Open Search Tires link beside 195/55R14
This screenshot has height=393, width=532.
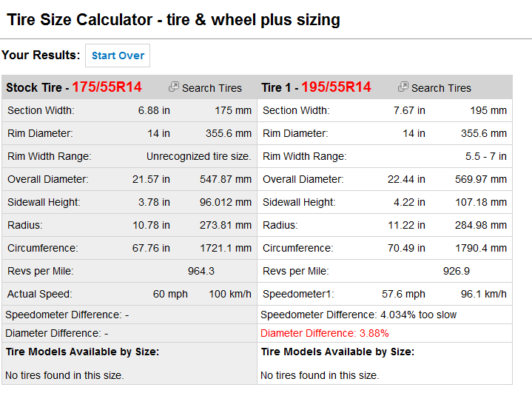tap(441, 88)
